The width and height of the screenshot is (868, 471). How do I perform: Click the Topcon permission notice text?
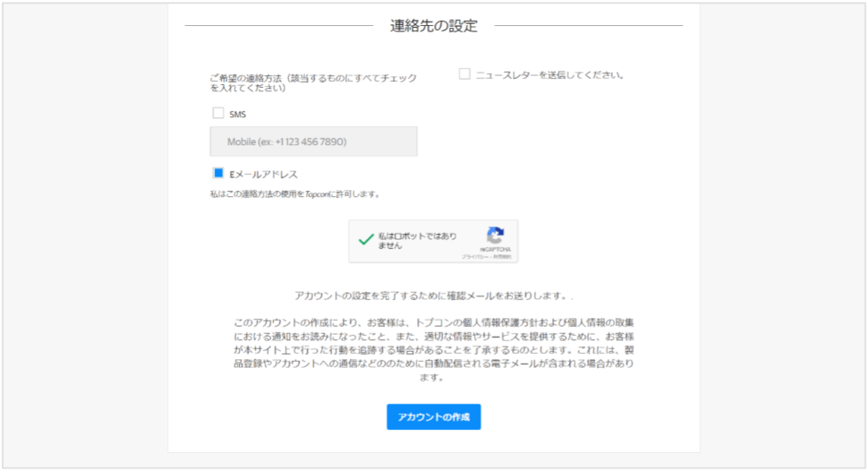[294, 193]
